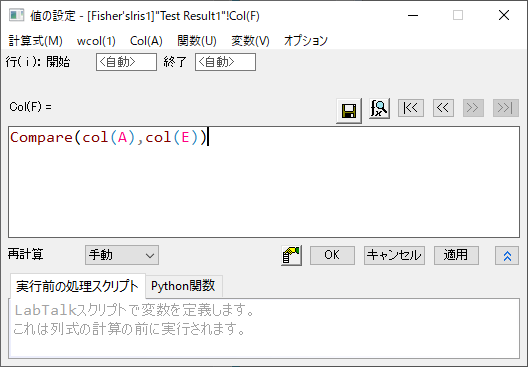Screen dimensions: 528x367
Task: Switch to the Python関数 tab
Action: coord(184,287)
